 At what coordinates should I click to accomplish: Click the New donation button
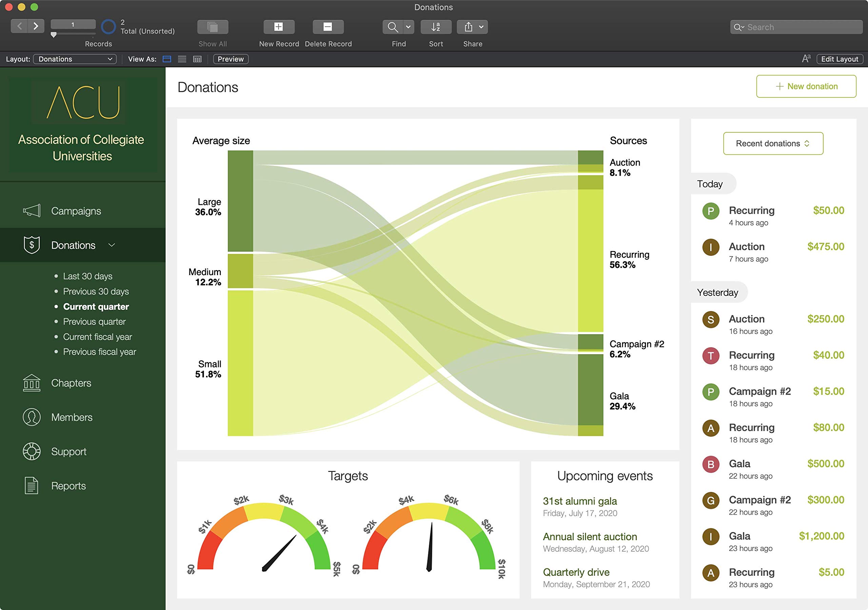pyautogui.click(x=806, y=86)
